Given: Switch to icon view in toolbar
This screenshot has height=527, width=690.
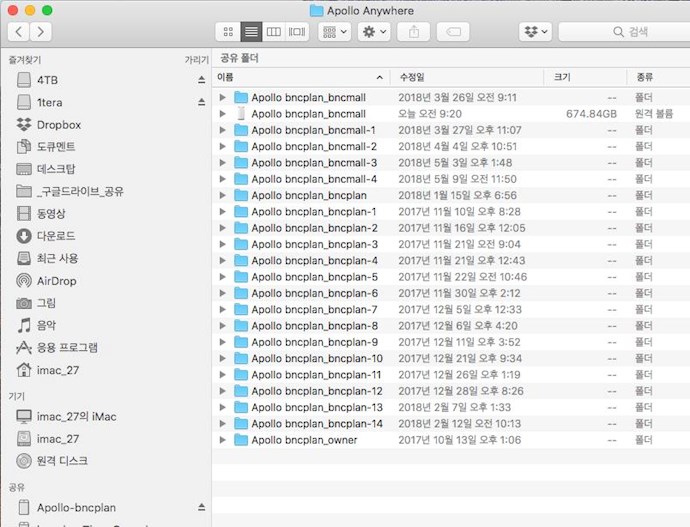Looking at the screenshot, I should tap(229, 32).
